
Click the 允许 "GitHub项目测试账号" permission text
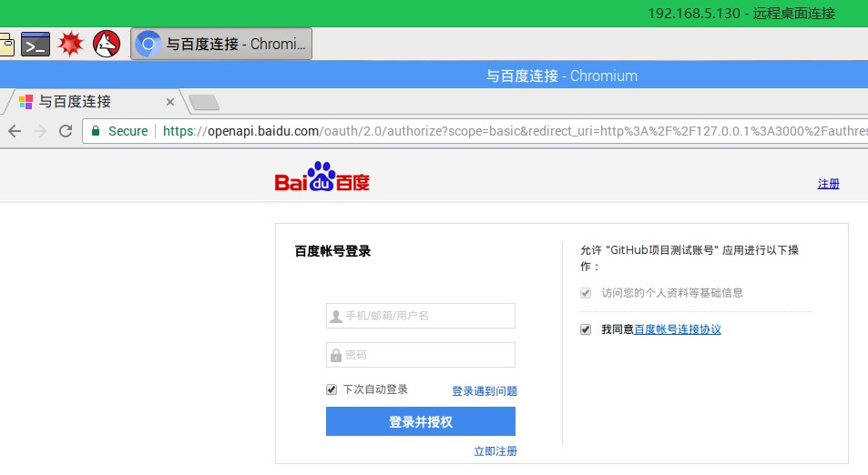[x=689, y=258]
